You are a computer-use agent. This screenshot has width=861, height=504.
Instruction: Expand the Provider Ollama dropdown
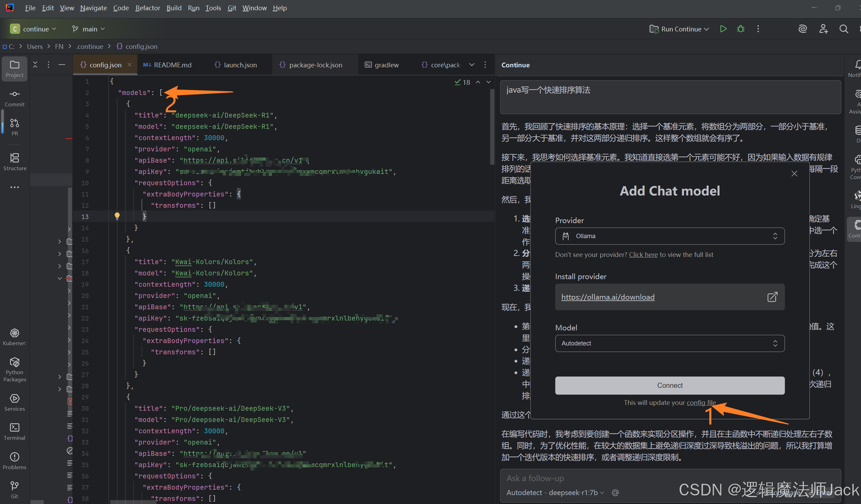click(x=669, y=236)
